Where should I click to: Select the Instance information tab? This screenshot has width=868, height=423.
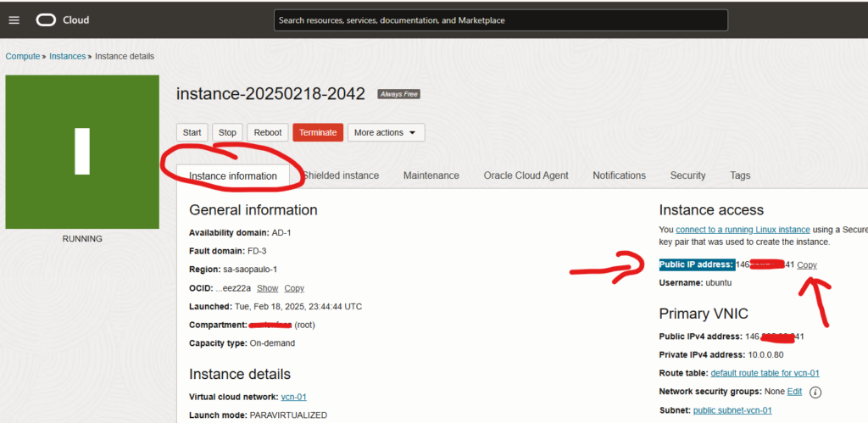point(233,176)
